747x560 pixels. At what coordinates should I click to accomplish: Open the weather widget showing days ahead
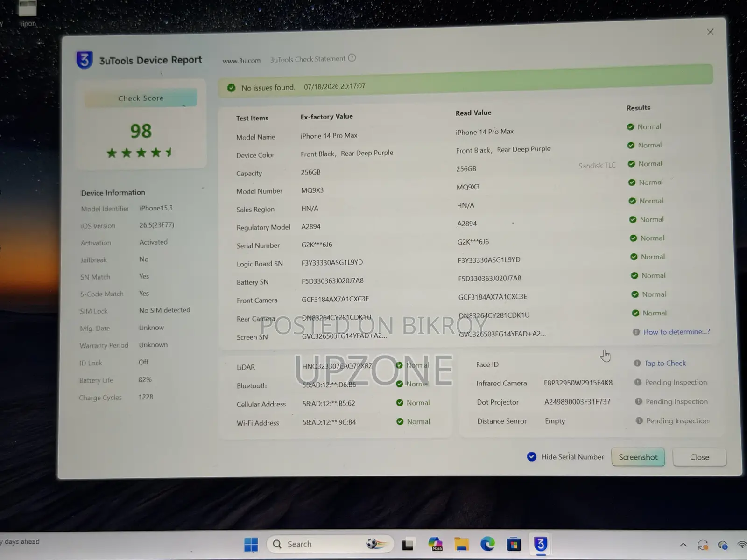[20, 542]
